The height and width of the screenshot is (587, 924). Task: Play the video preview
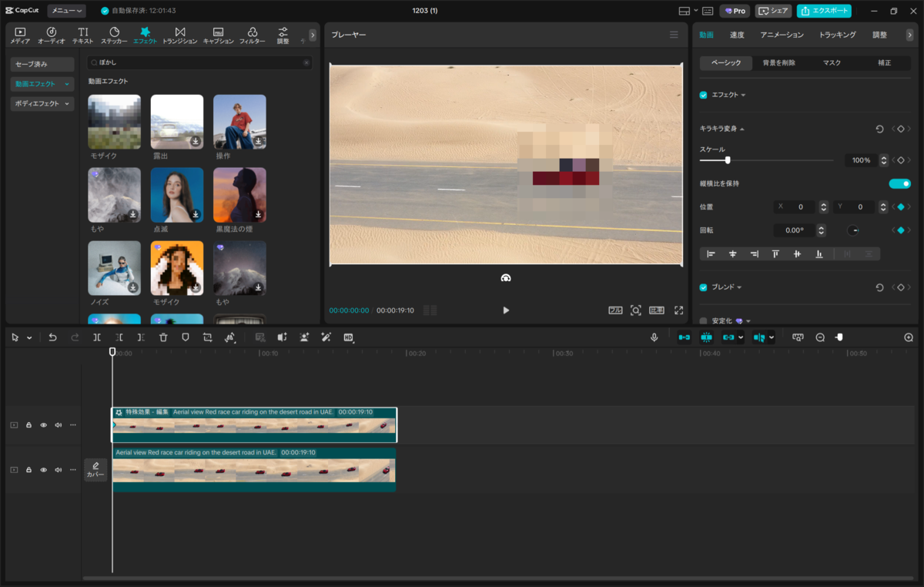pos(506,310)
